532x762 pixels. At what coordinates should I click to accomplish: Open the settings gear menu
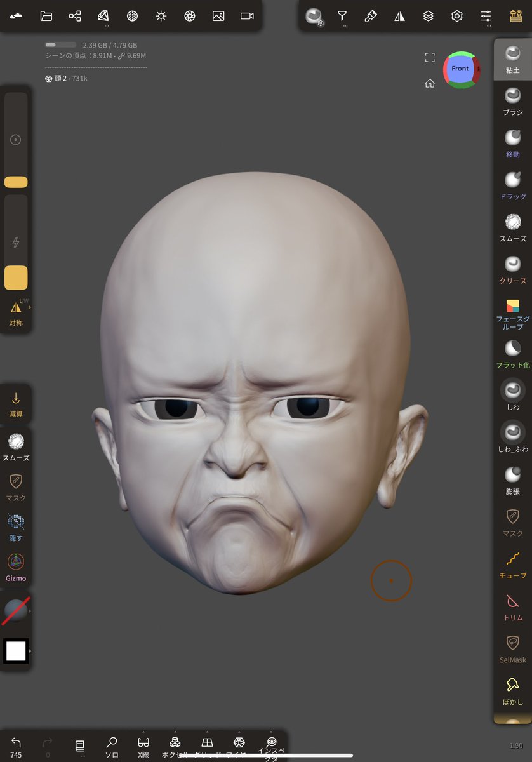pos(457,16)
